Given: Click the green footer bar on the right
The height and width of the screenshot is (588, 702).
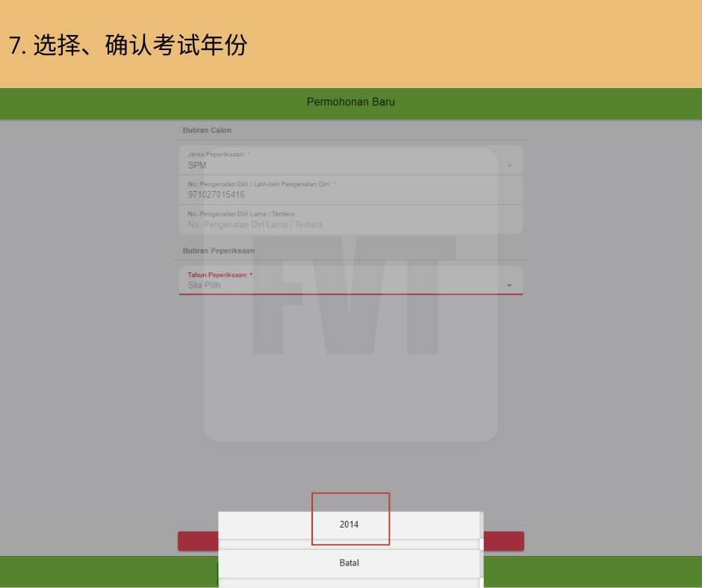Looking at the screenshot, I should pyautogui.click(x=597, y=571).
